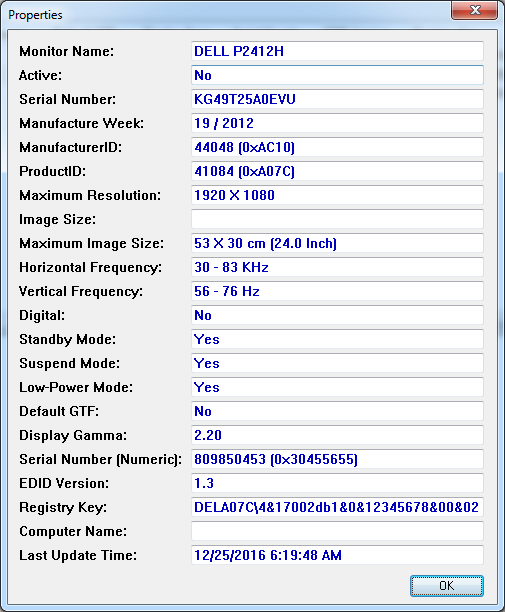Click the Vertical Frequency field 56 - 76 Hz
The height and width of the screenshot is (612, 505).
coord(337,291)
